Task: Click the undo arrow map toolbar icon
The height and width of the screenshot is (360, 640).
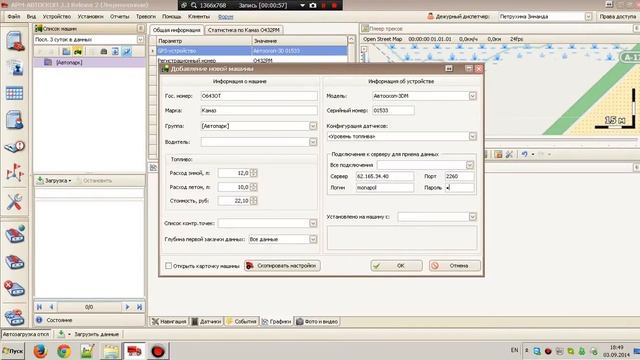Action: 524,154
